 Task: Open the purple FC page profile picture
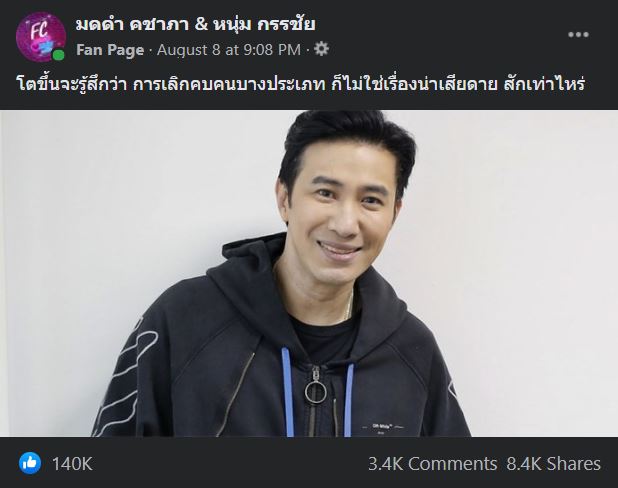coord(41,37)
